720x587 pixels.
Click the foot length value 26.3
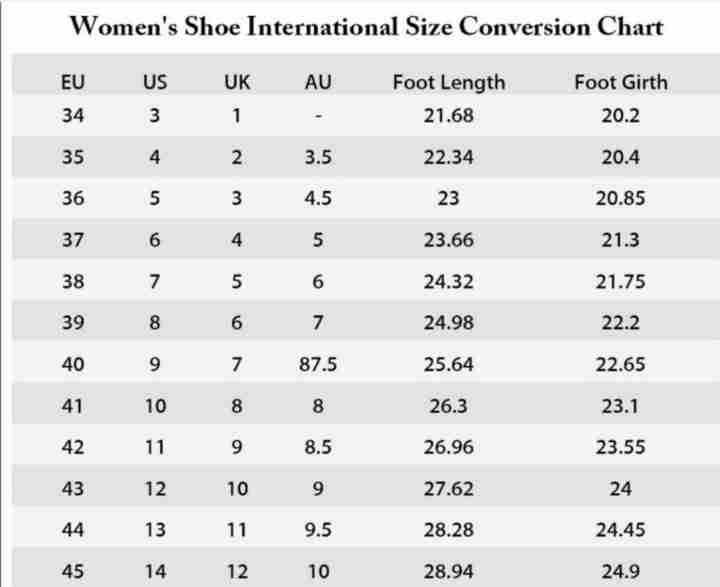pos(448,406)
